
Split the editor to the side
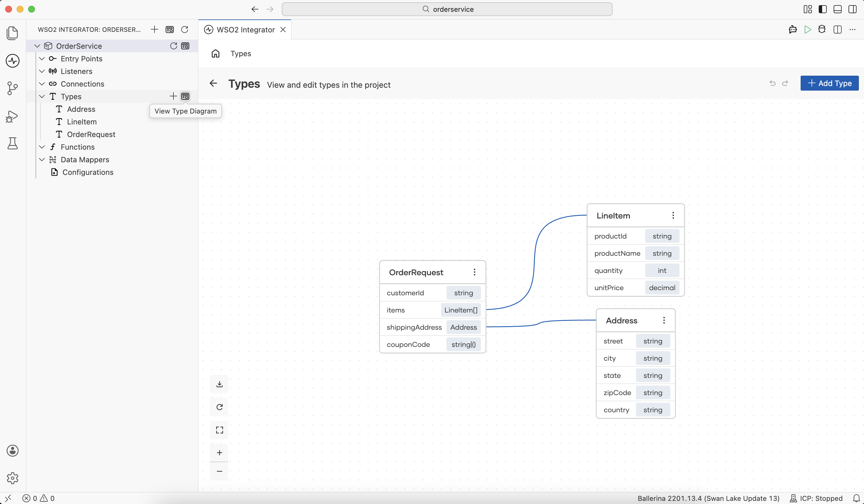coord(837,30)
